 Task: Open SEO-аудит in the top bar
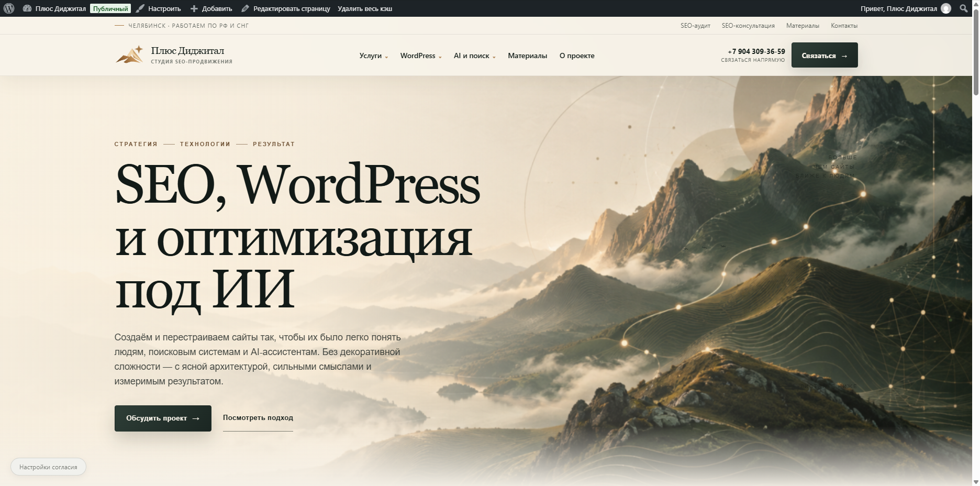coord(695,26)
